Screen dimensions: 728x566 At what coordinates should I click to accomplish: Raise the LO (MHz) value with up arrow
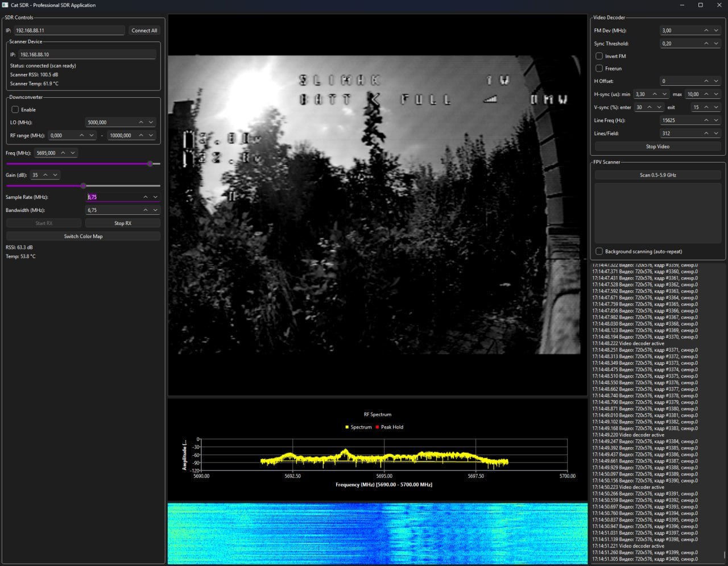[141, 122]
